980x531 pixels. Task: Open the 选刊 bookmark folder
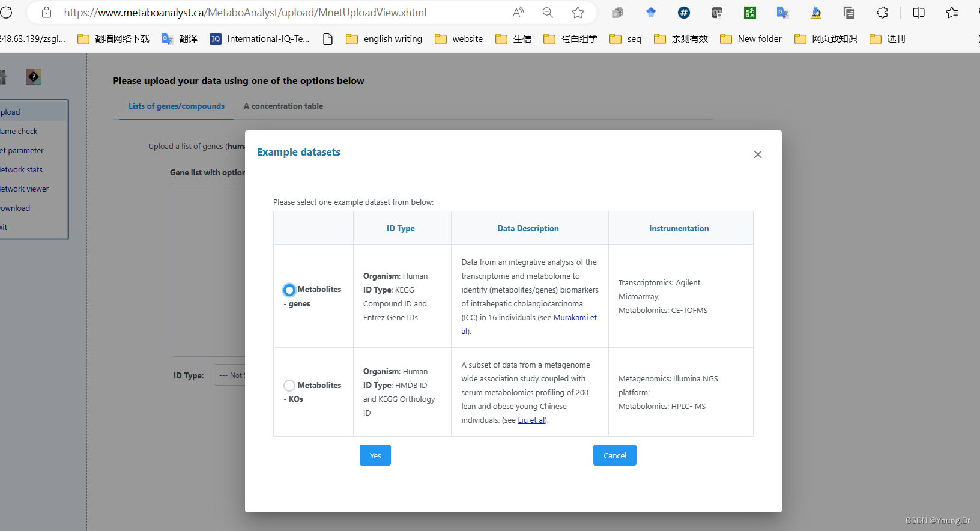point(888,39)
